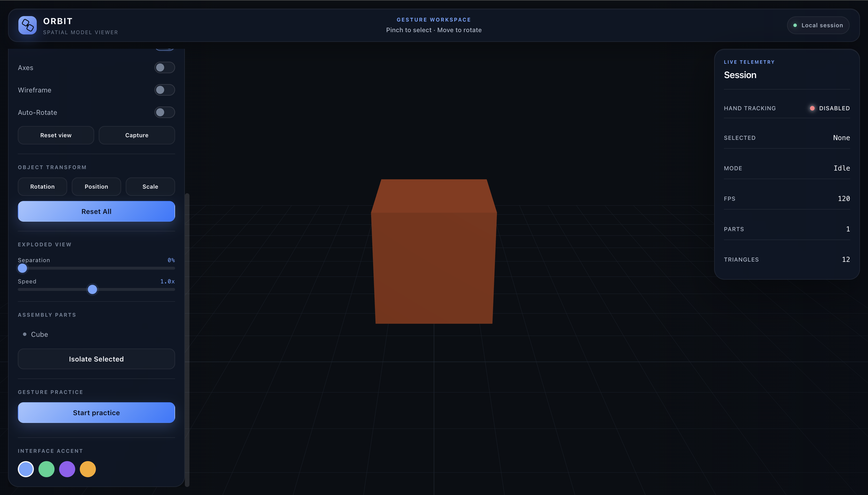Turn on Auto-Rotate switch
This screenshot has height=495, width=868.
pos(164,113)
